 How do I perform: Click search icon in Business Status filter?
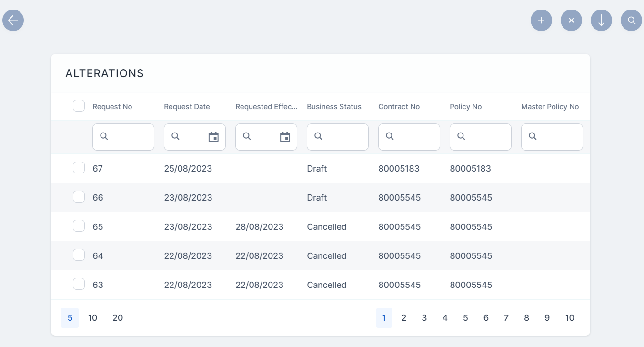[x=318, y=136]
